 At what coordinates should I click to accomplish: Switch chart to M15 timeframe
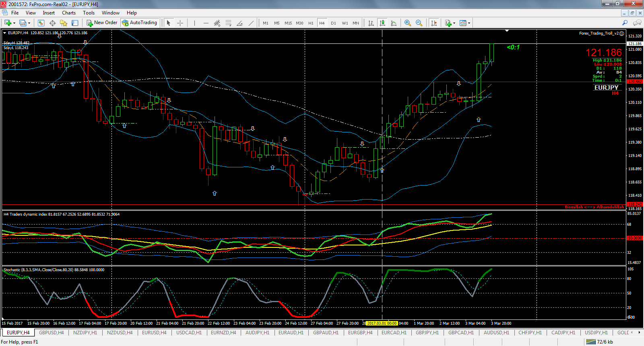pos(288,23)
